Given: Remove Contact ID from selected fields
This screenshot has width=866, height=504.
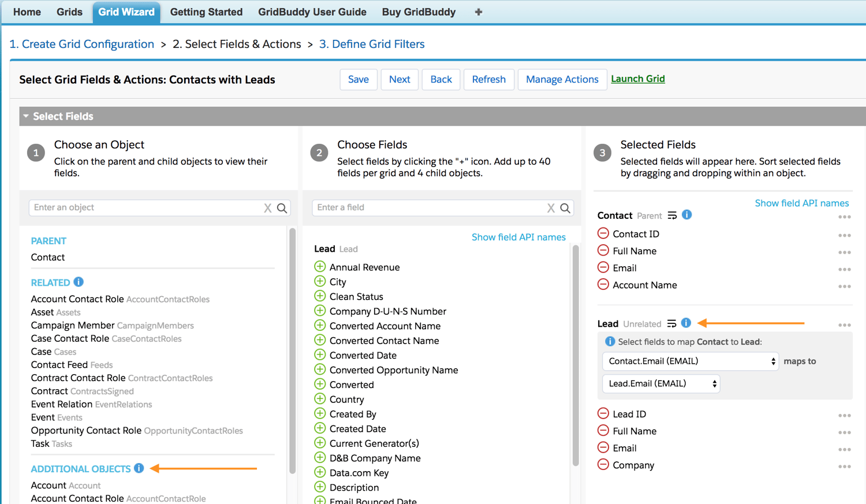Looking at the screenshot, I should (603, 233).
